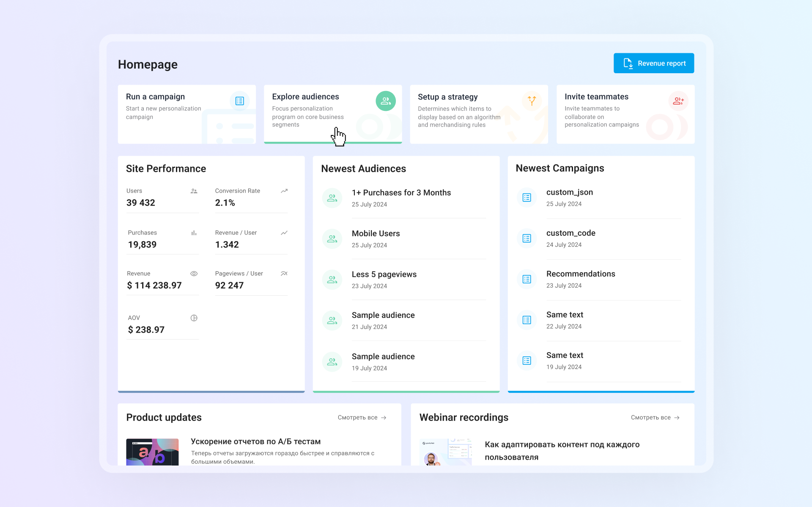Open the A/B test report update thumbnail
The width and height of the screenshot is (812, 507).
[152, 452]
